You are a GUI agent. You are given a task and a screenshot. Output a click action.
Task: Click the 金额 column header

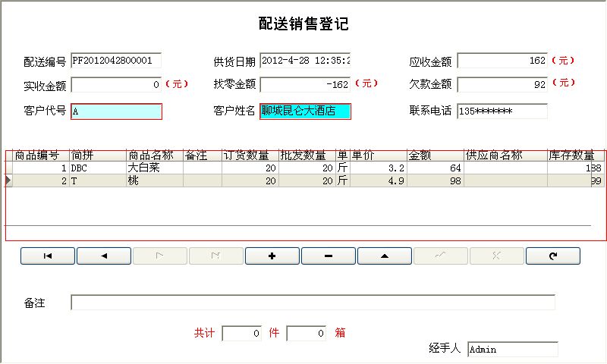pos(434,155)
